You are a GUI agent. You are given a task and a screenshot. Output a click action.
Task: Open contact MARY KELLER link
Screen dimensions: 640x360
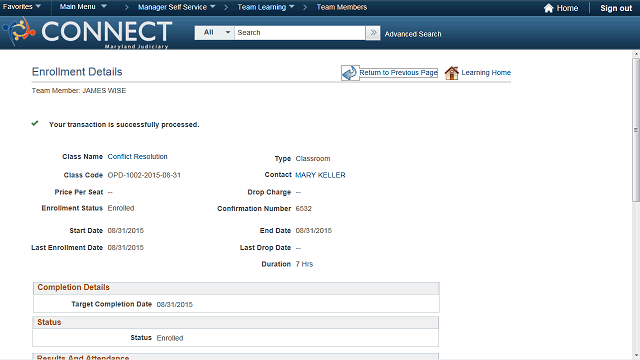click(x=320, y=175)
